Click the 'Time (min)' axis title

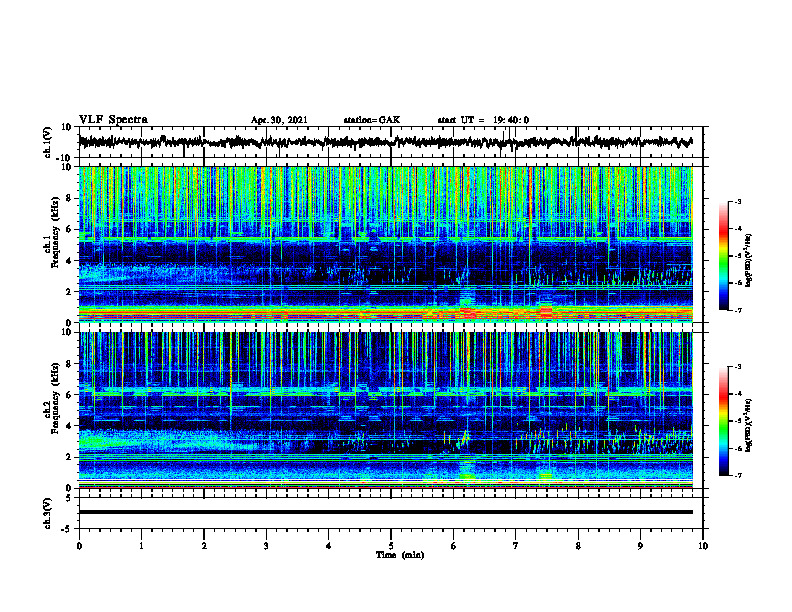pyautogui.click(x=400, y=555)
